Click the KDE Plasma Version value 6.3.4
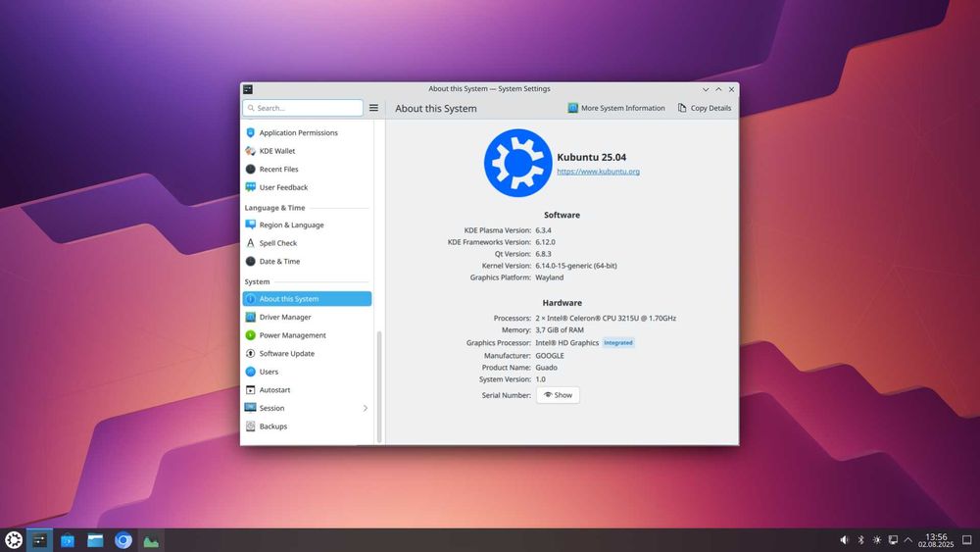Image resolution: width=980 pixels, height=552 pixels. coord(543,230)
